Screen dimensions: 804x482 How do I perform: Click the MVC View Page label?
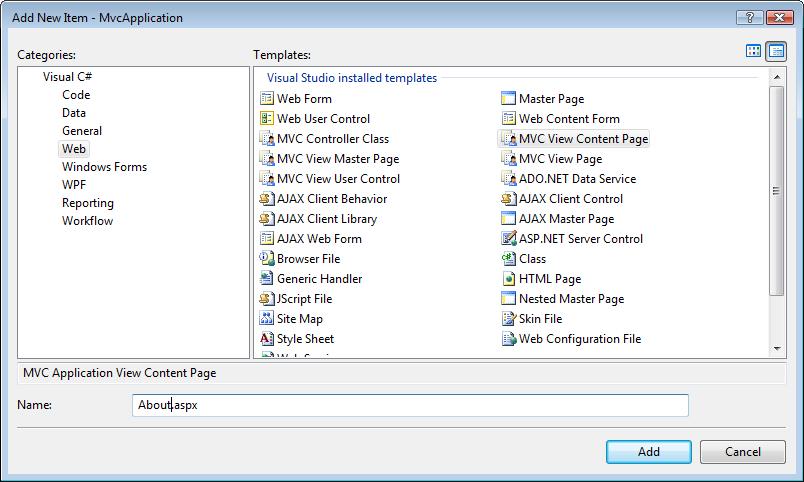[560, 159]
